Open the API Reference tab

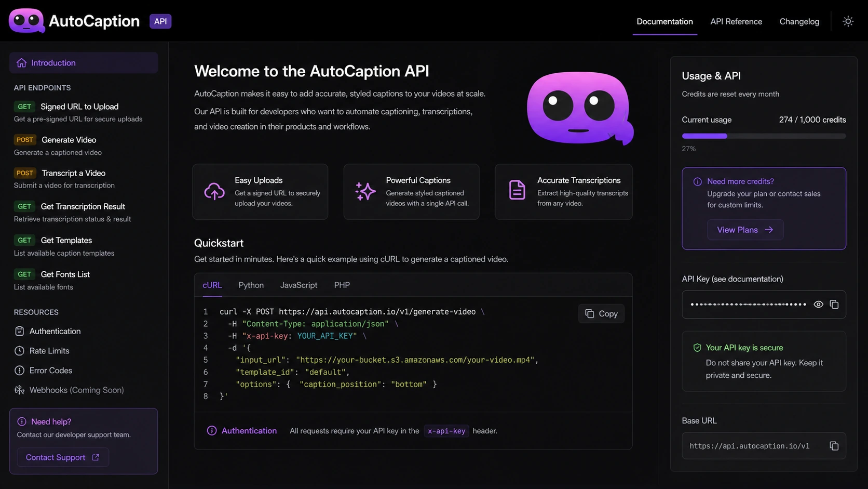point(736,21)
